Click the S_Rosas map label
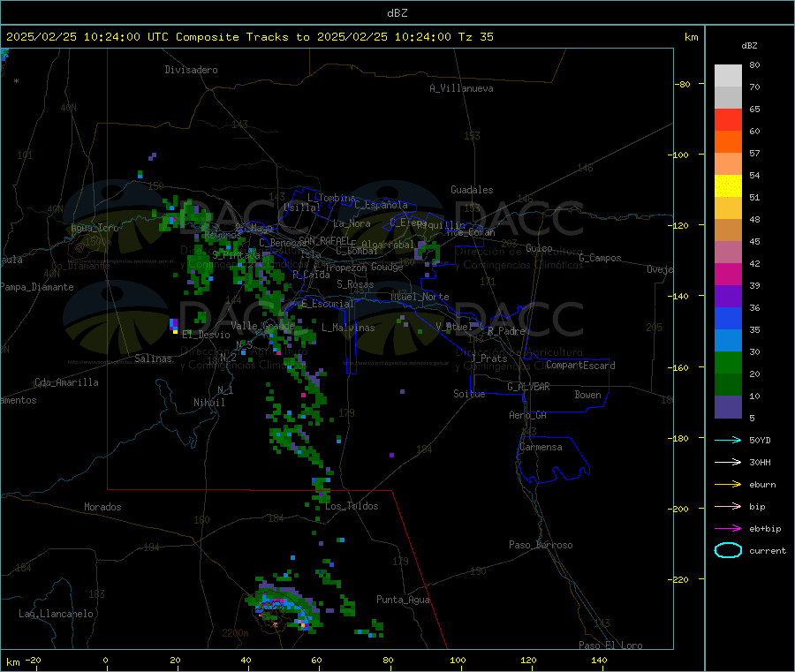The image size is (795, 672). click(355, 285)
